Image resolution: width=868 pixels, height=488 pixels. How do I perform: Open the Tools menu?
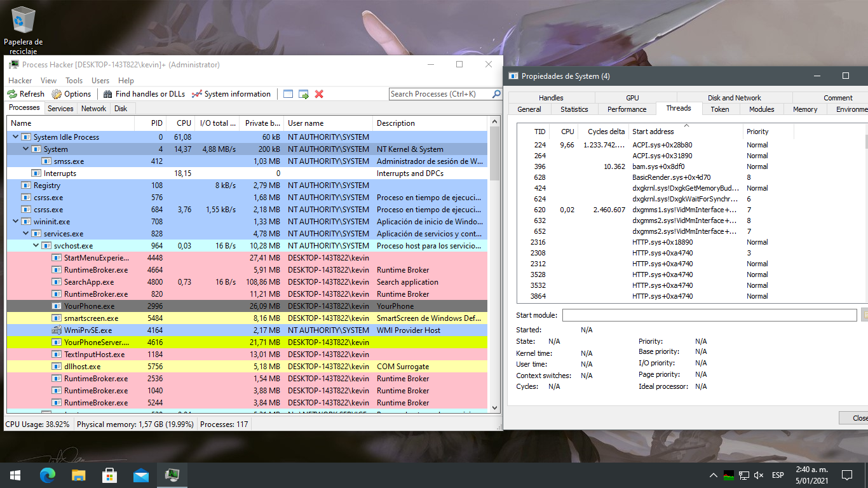click(x=74, y=81)
